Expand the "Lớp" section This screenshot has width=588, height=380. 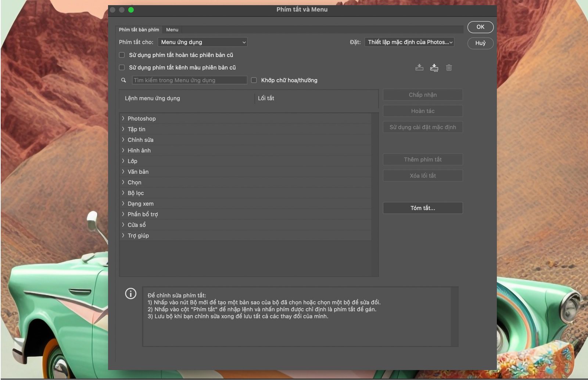pyautogui.click(x=123, y=161)
